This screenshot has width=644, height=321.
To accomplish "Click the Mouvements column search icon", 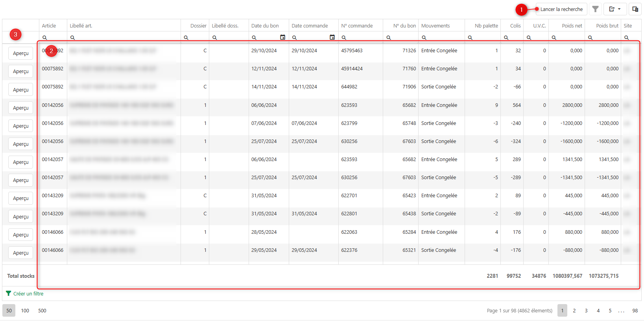I will (424, 38).
